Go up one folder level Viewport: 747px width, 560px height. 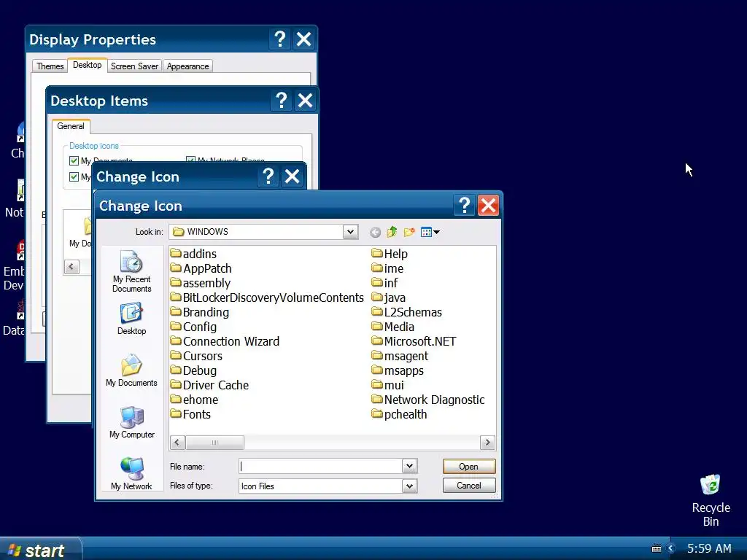[392, 232]
